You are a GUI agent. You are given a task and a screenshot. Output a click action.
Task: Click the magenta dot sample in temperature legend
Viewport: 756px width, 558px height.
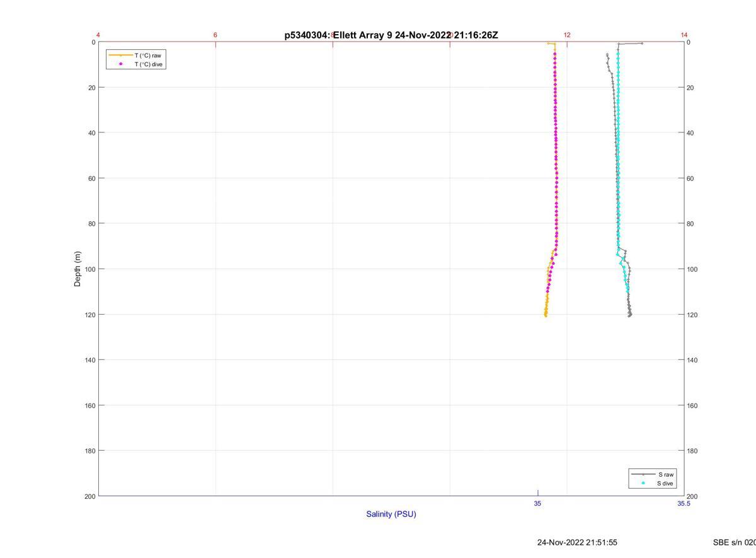pos(120,64)
